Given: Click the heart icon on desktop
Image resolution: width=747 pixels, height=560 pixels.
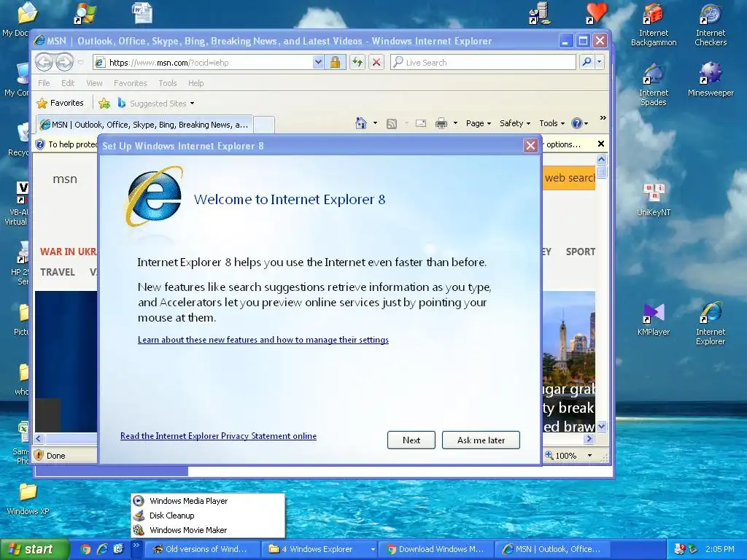Looking at the screenshot, I should point(596,13).
